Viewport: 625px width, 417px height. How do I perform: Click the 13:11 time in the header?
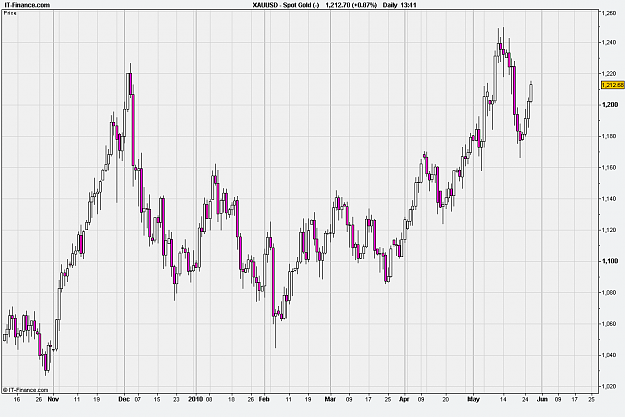409,5
